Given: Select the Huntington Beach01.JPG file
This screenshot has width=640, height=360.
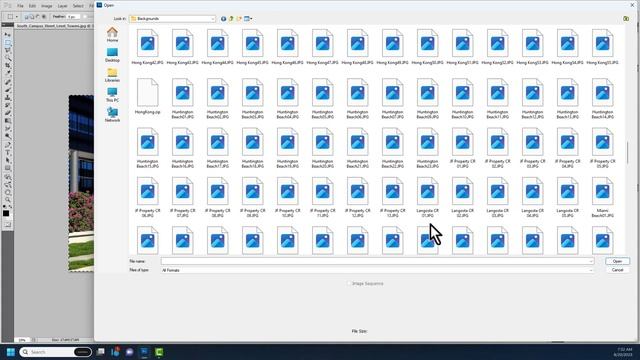Looking at the screenshot, I should 182,99.
